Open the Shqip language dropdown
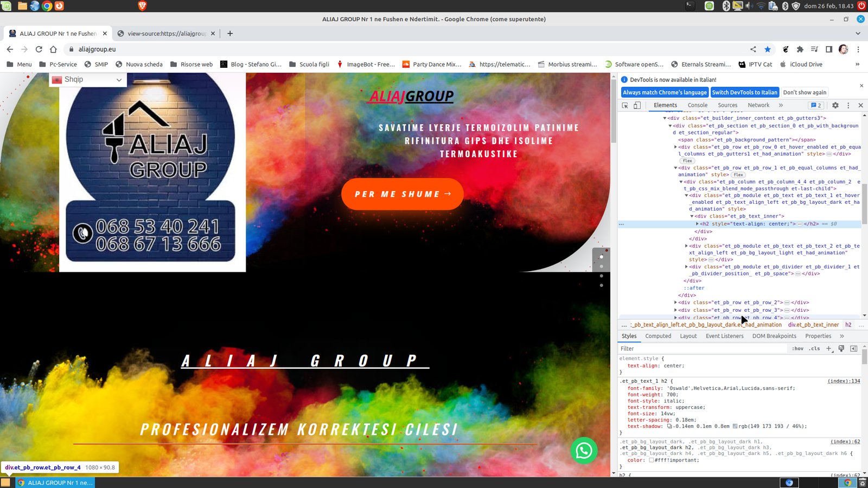Image resolution: width=868 pixels, height=488 pixels. click(x=88, y=80)
